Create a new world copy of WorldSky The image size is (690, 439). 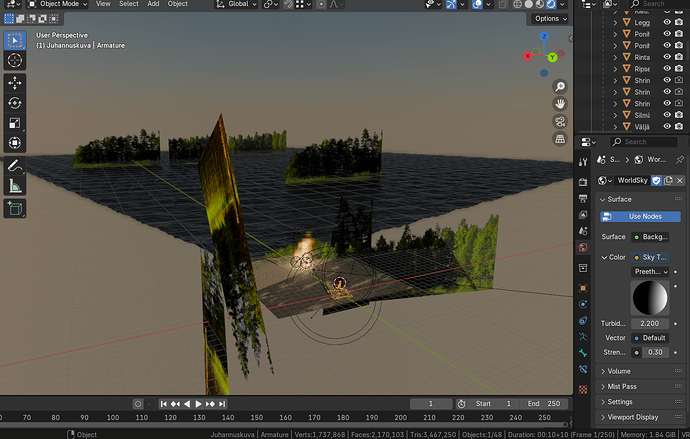coord(668,180)
